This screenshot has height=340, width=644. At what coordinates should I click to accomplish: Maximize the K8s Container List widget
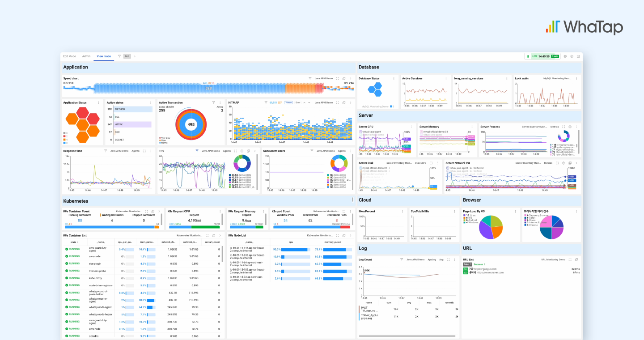pyautogui.click(x=207, y=235)
